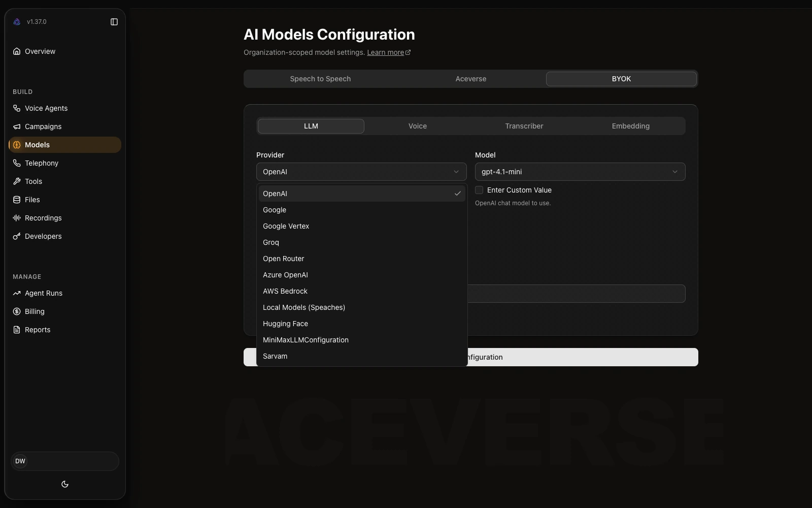This screenshot has height=508, width=812.
Task: Click the partially hidden text input field
Action: [576, 294]
